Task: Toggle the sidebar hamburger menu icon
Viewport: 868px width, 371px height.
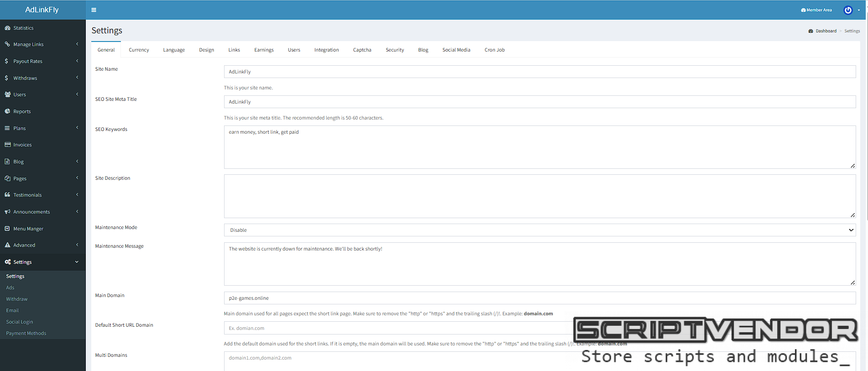Action: 94,10
